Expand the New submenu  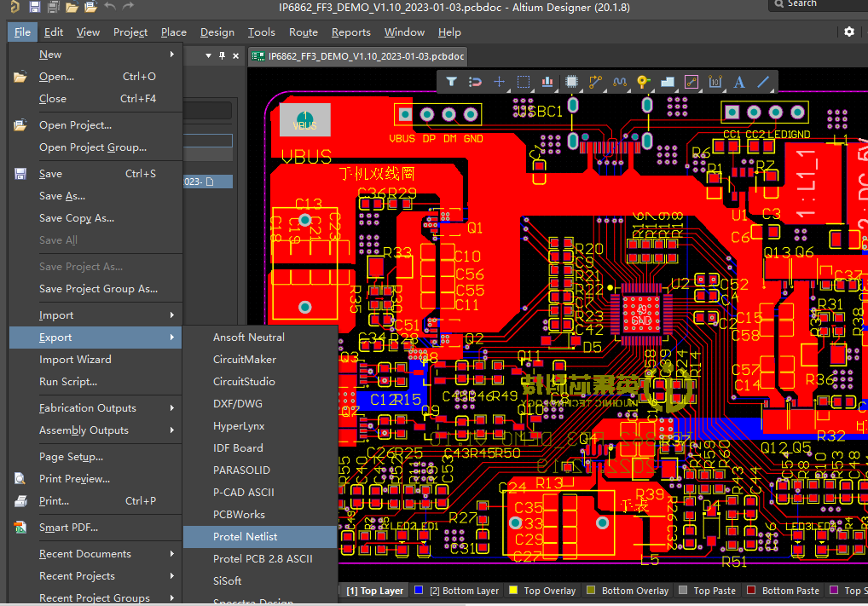95,55
